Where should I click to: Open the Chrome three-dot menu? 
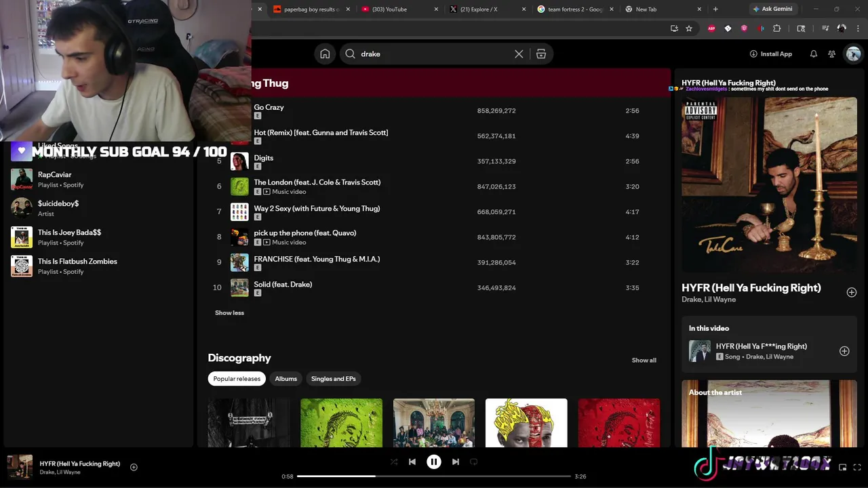[856, 28]
